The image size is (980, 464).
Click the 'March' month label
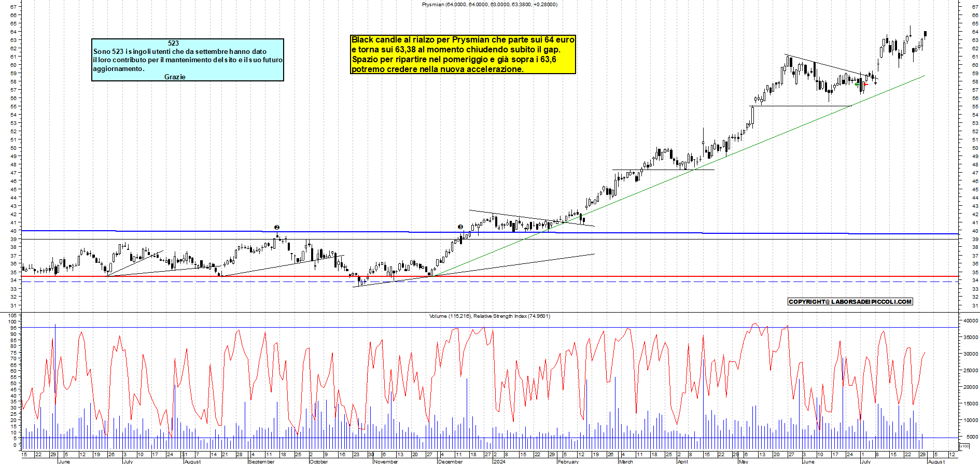pyautogui.click(x=626, y=461)
